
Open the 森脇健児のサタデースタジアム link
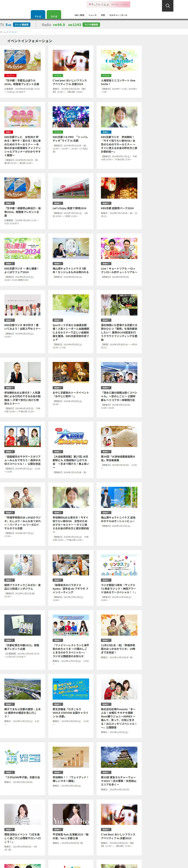23,460
